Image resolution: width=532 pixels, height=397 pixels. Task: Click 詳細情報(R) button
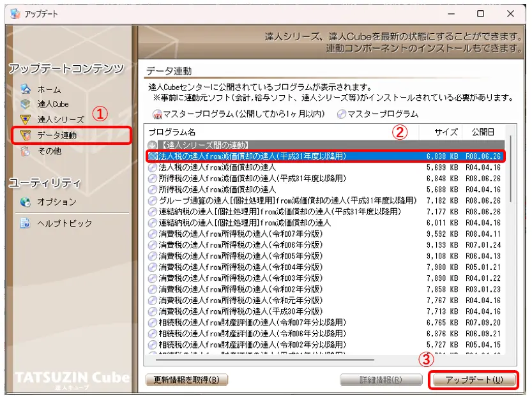[381, 380]
